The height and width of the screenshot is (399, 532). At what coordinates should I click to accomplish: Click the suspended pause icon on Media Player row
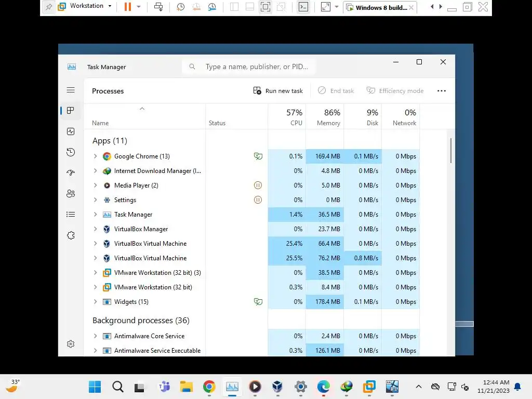(x=258, y=185)
